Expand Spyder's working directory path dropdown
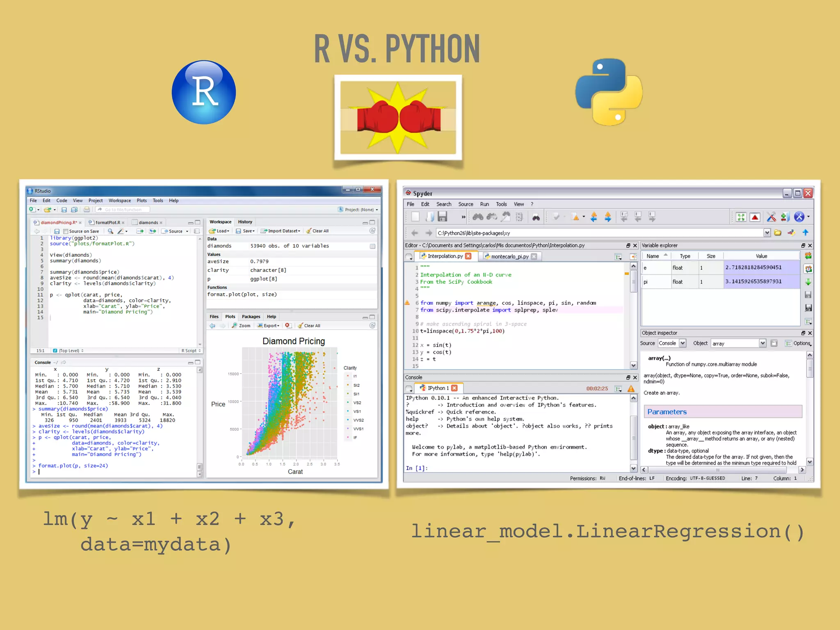This screenshot has height=630, width=840. [x=767, y=233]
